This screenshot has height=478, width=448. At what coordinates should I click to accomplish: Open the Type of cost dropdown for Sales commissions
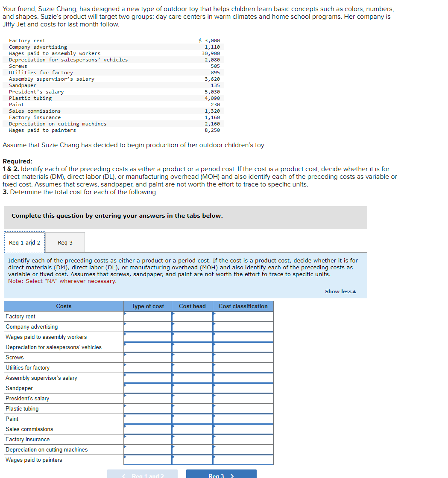click(x=147, y=429)
